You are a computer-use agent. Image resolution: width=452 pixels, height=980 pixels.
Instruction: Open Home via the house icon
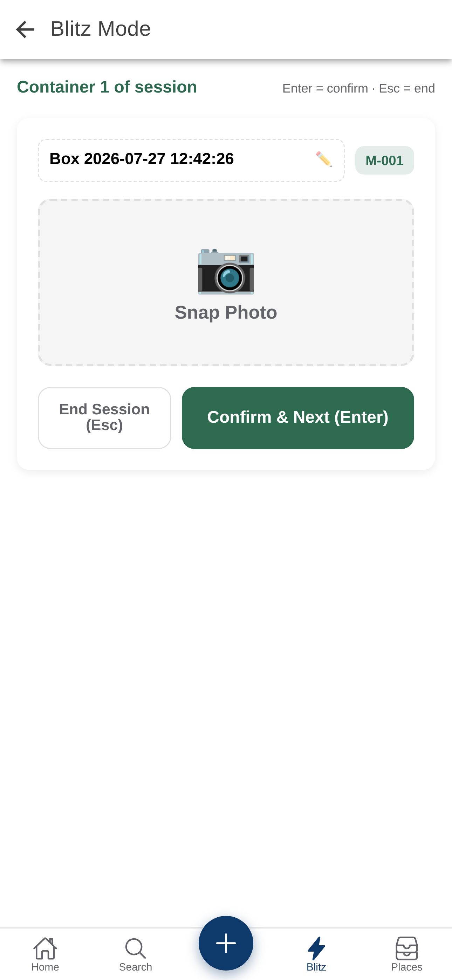pyautogui.click(x=45, y=948)
